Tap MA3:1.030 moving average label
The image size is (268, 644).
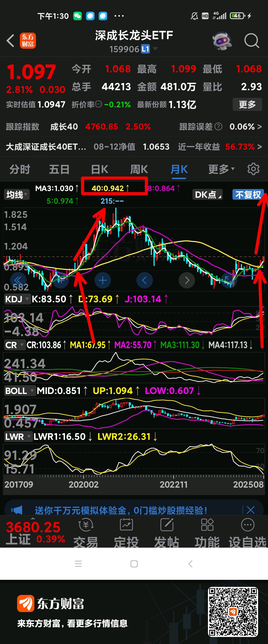pos(57,188)
